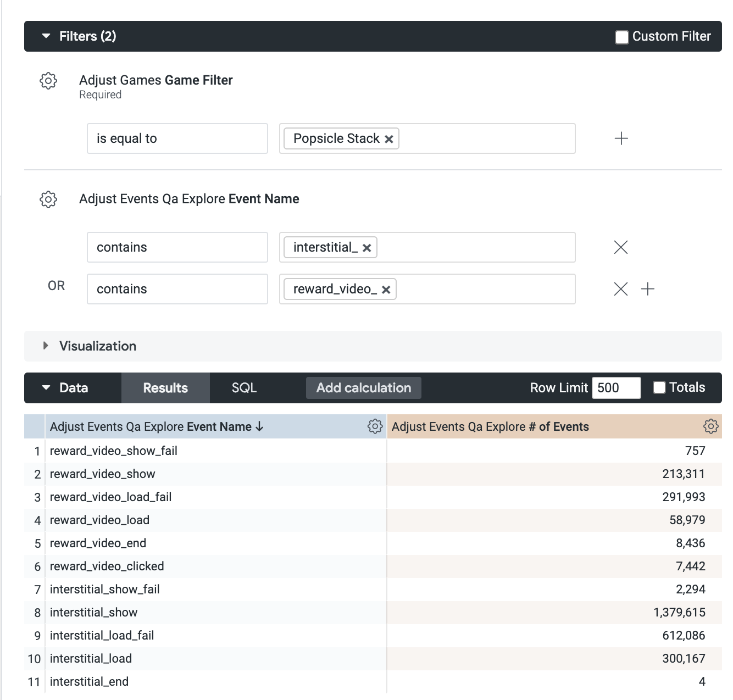The image size is (733, 700).
Task: Expand the Visualization section
Action: pos(46,346)
